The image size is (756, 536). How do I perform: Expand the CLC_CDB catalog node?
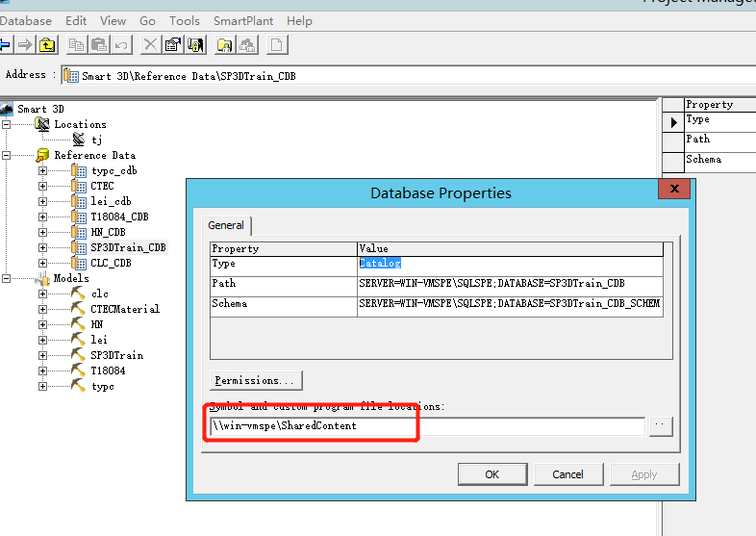(x=43, y=263)
